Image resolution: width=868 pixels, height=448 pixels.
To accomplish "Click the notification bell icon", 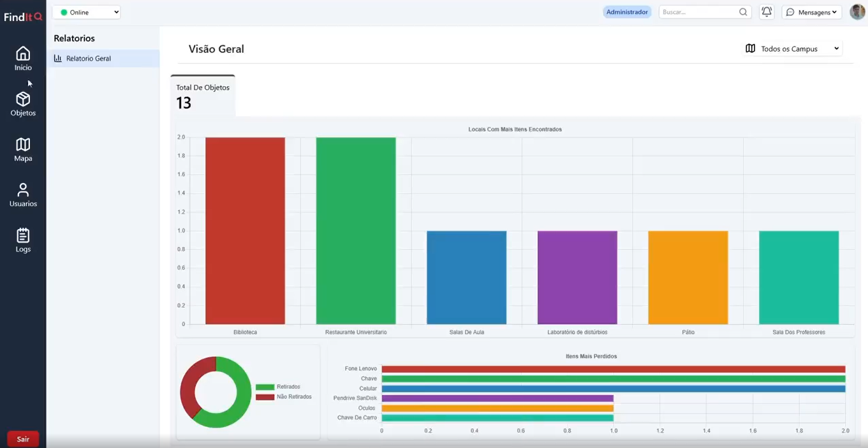I will click(x=767, y=12).
